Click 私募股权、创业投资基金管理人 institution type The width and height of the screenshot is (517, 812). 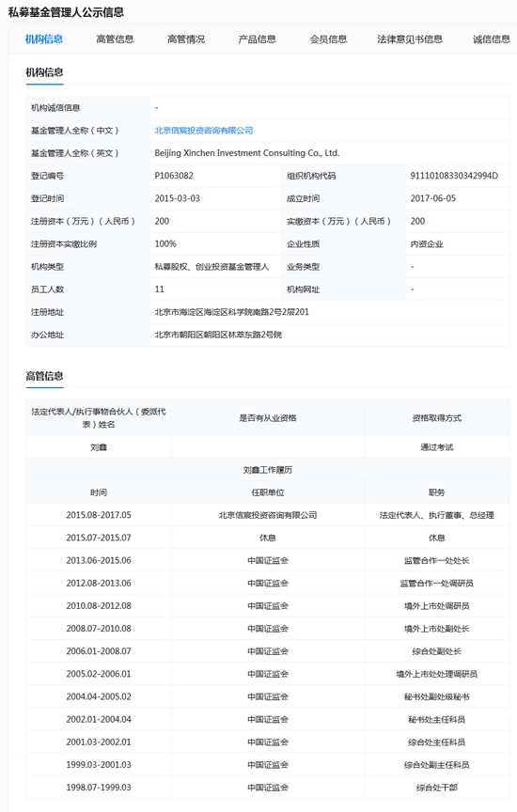click(211, 267)
